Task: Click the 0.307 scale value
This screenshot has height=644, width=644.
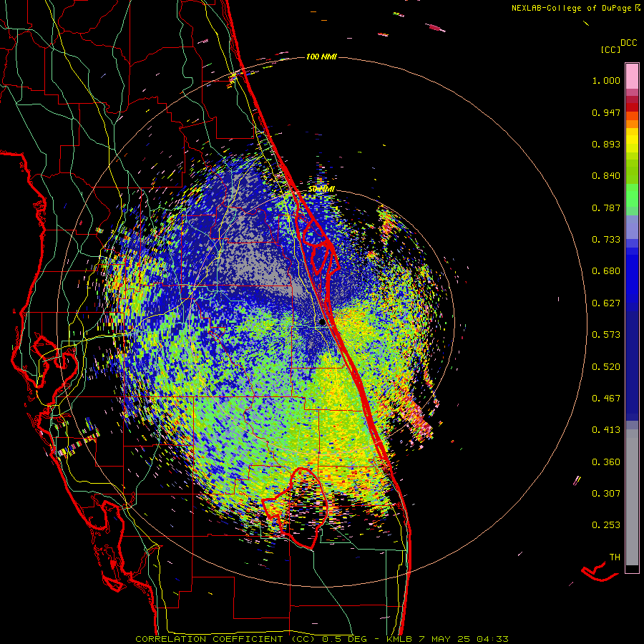Action: point(606,494)
